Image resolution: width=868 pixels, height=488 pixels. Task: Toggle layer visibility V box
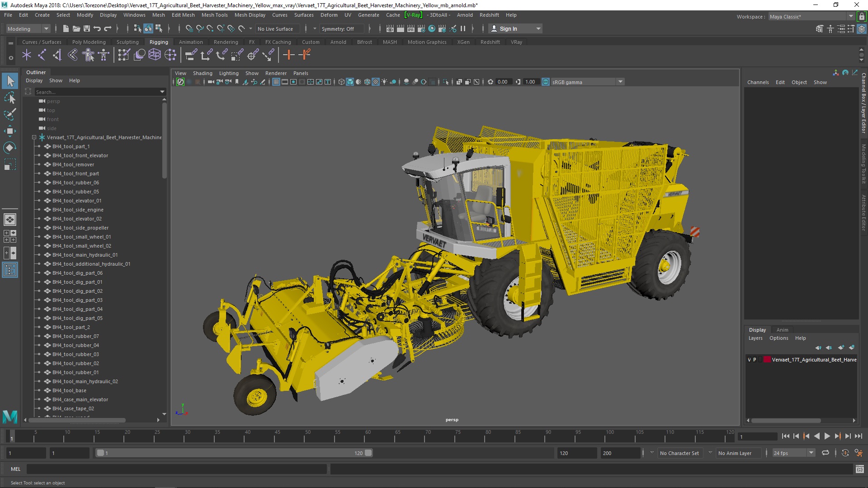[750, 360]
